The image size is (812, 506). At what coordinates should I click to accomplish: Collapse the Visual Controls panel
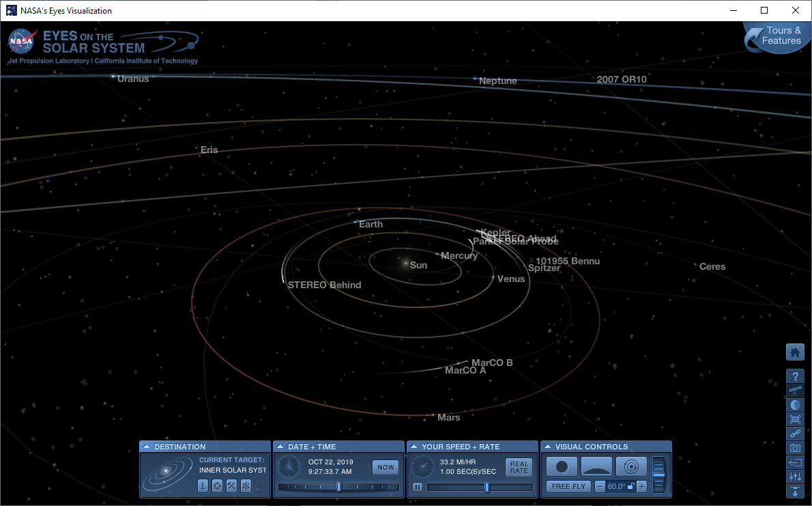(x=547, y=447)
